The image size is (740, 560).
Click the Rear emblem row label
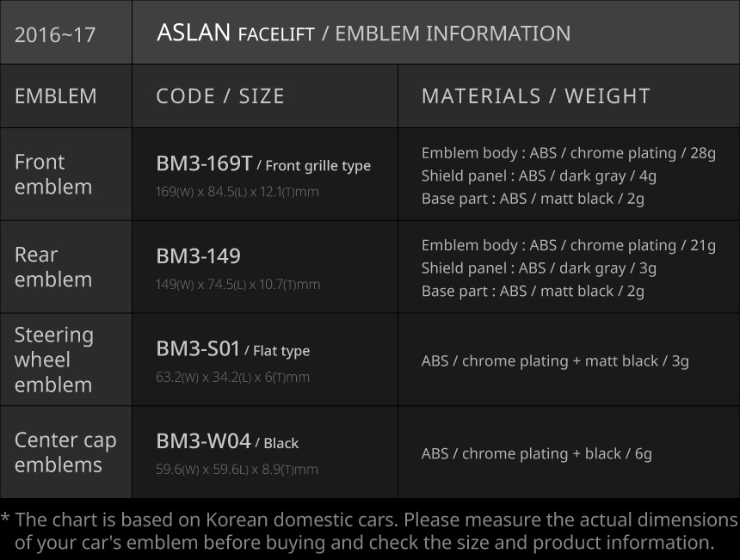pos(53,267)
